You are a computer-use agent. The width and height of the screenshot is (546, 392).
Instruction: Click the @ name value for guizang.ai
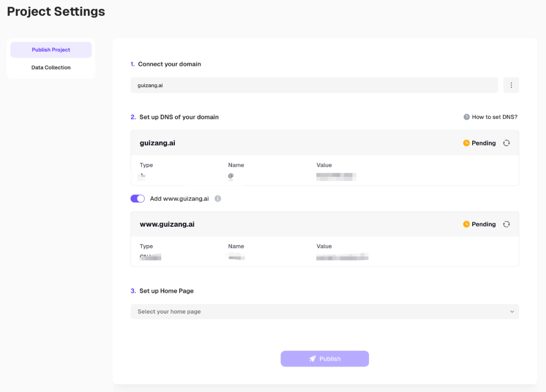pos(231,176)
